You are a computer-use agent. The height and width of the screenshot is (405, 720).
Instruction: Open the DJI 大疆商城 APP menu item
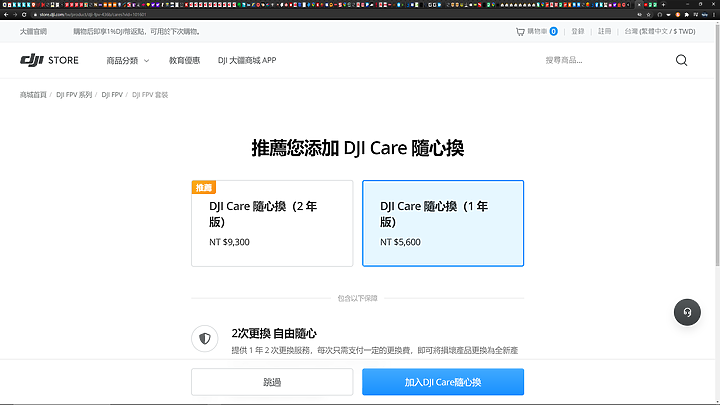[x=247, y=61]
